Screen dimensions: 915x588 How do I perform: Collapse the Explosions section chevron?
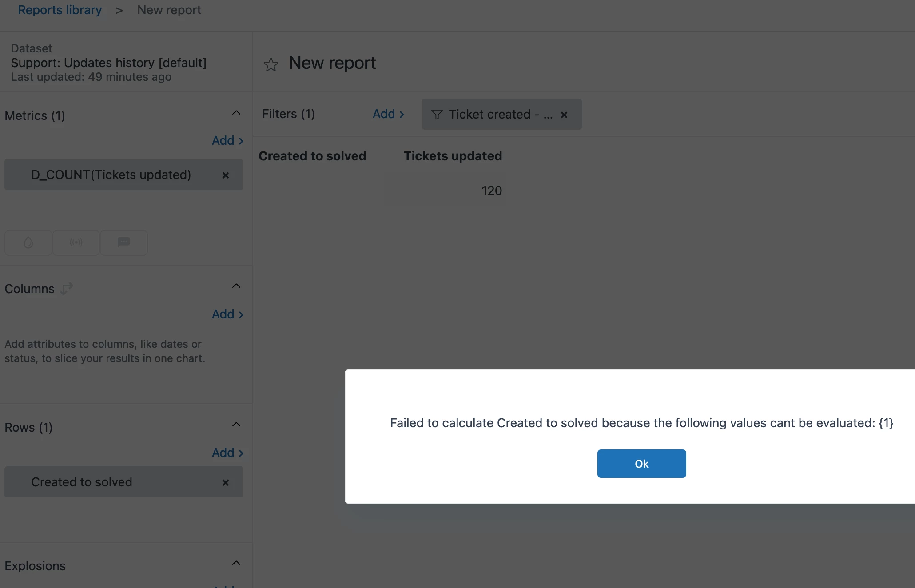(x=236, y=563)
